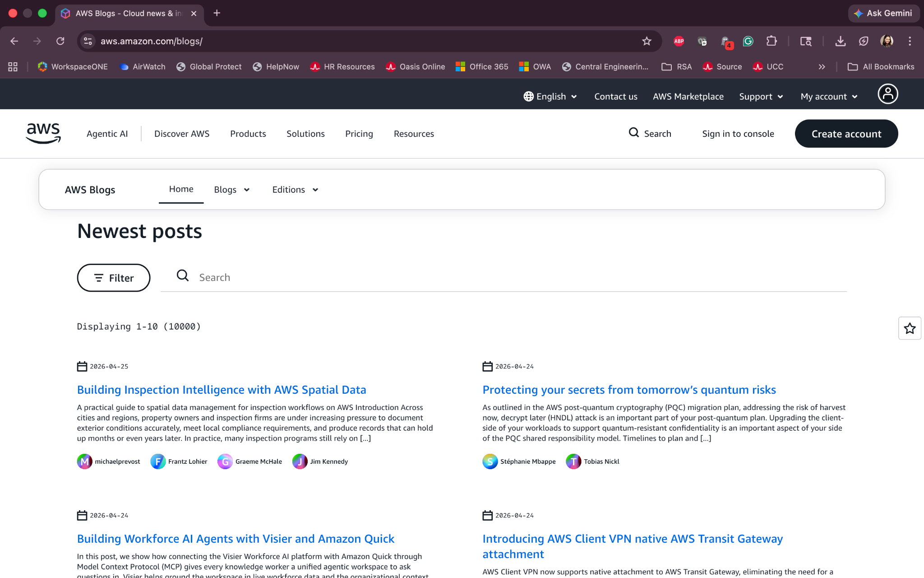Open Building Inspection Intelligence post link
This screenshot has height=578, width=924.
[221, 390]
